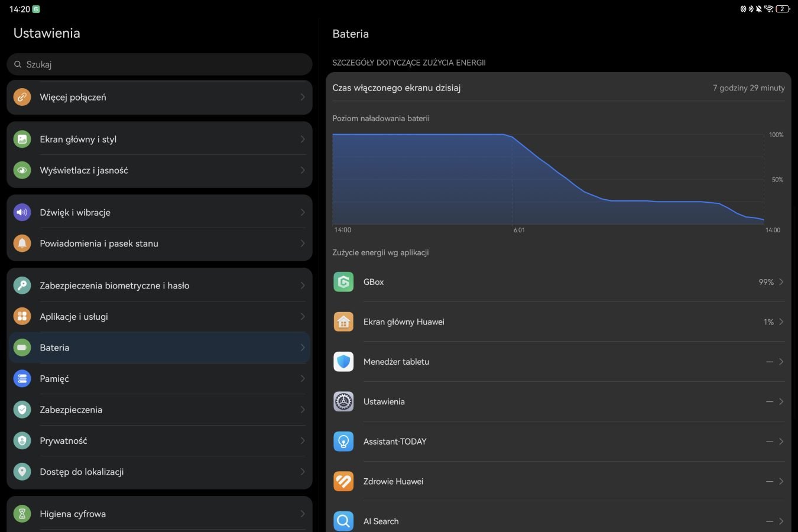The height and width of the screenshot is (532, 798).
Task: Open Zdrowie Huawei usage chevron
Action: [x=781, y=481]
